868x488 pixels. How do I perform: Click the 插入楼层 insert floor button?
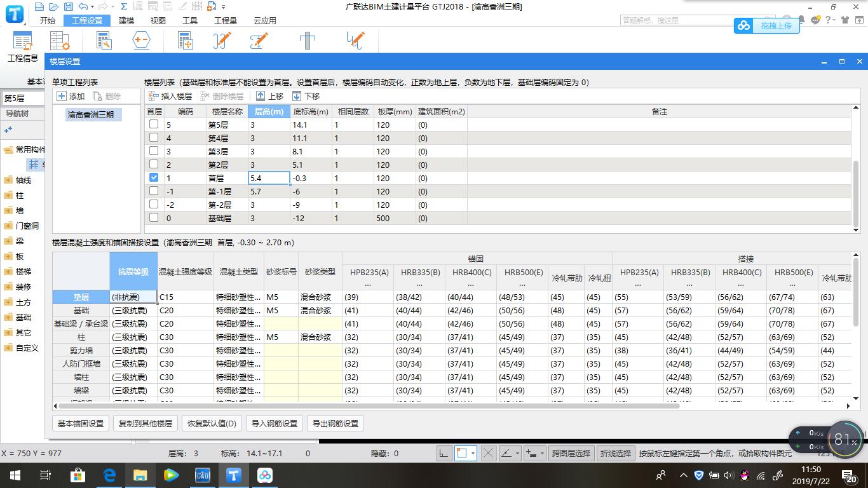(170, 96)
